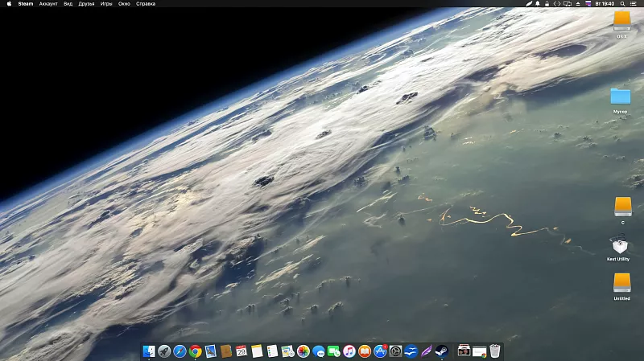This screenshot has height=361, width=644.
Task: Select the Мусор folder on desktop
Action: (x=621, y=96)
